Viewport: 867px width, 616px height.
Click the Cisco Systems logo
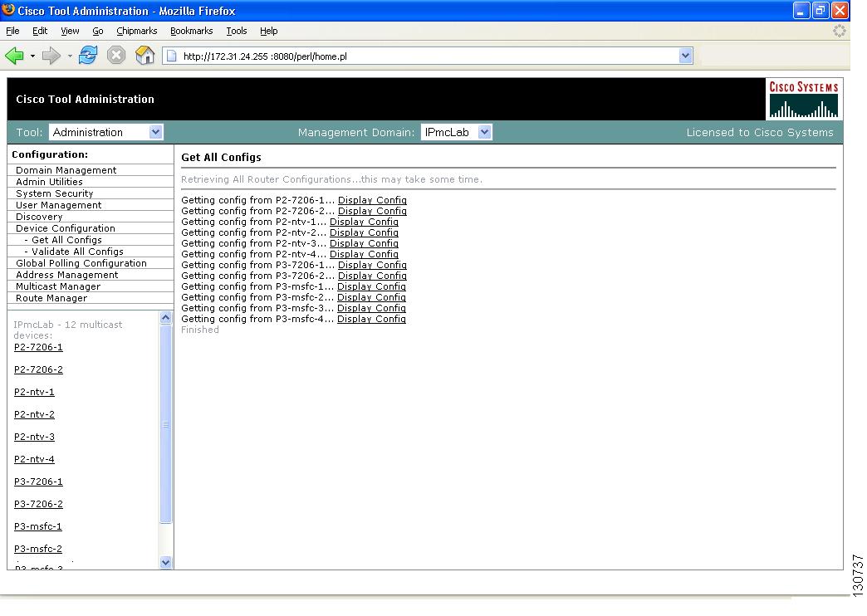coord(804,99)
